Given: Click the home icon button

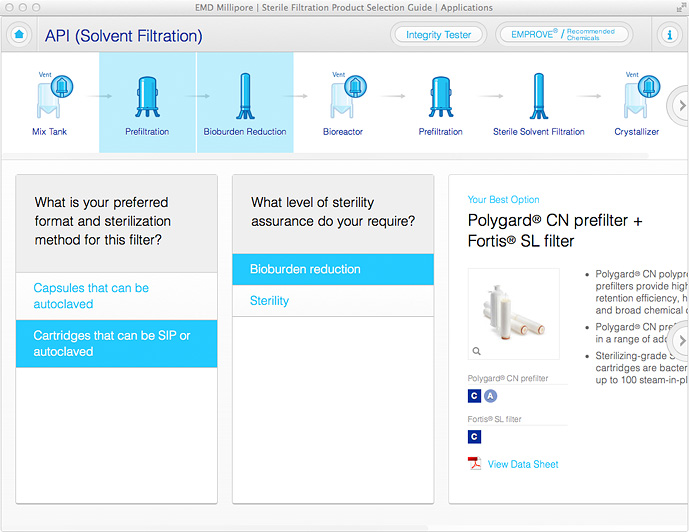Looking at the screenshot, I should click(x=19, y=35).
